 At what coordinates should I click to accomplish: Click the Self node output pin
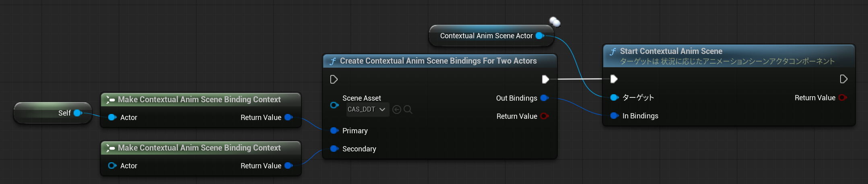pyautogui.click(x=78, y=113)
